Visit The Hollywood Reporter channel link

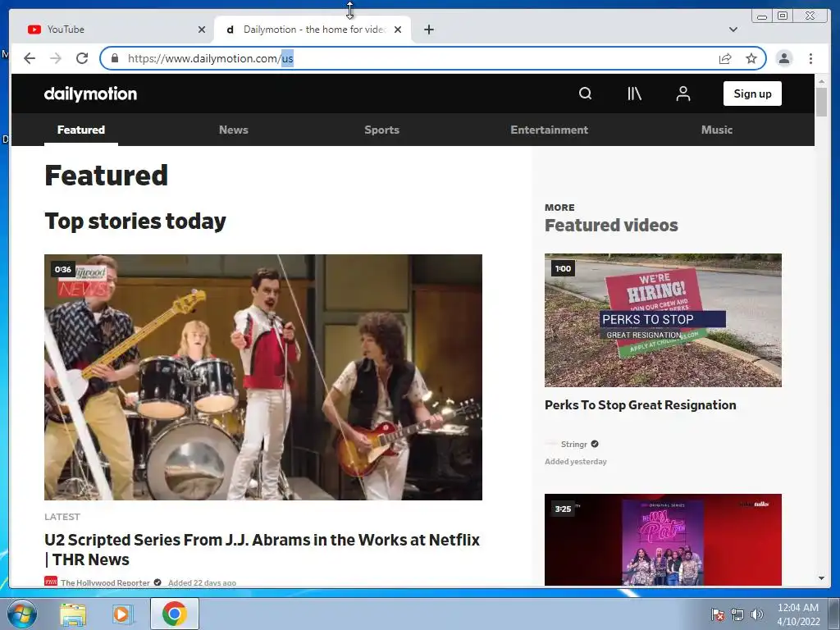pos(105,582)
